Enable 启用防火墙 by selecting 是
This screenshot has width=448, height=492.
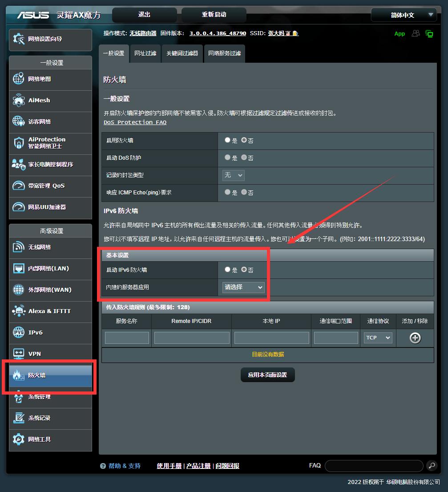coord(227,140)
